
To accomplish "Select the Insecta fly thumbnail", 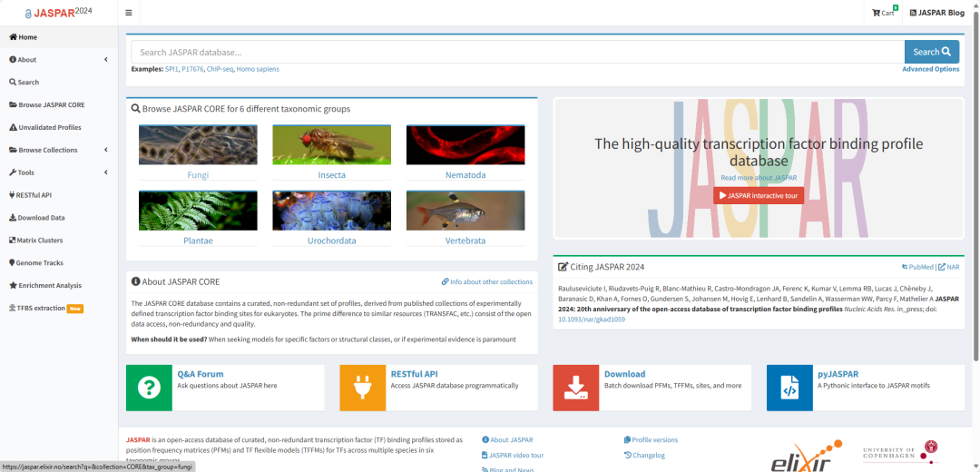I will [332, 144].
